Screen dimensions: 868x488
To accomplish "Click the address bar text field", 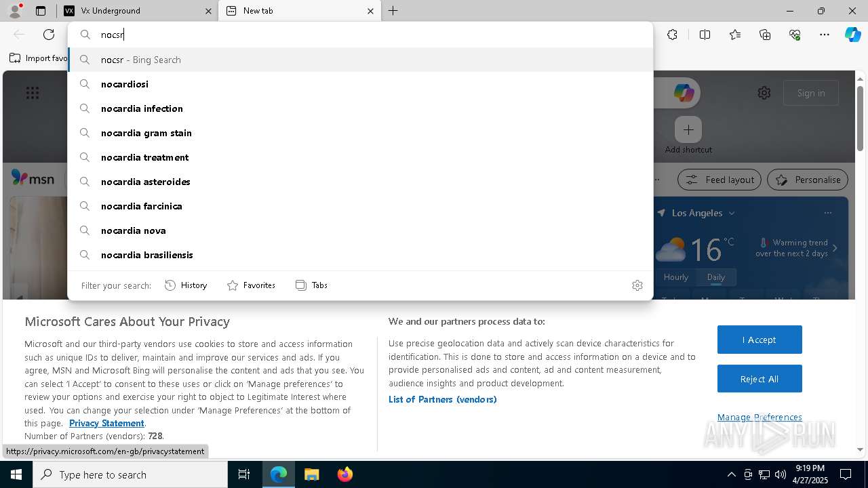I will [360, 35].
